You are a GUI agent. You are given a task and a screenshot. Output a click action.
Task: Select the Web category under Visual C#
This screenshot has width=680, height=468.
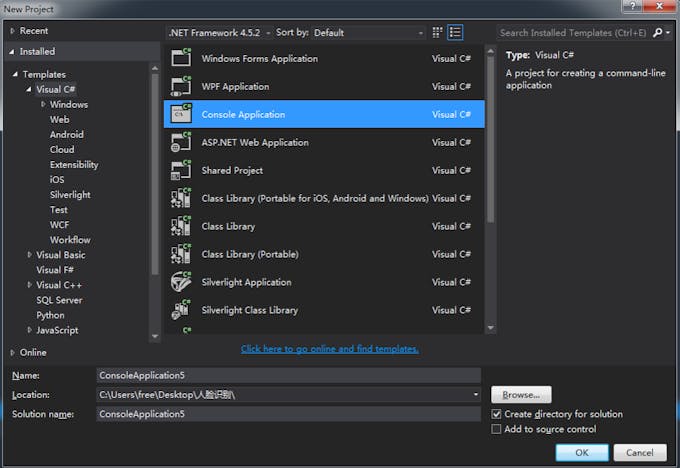coord(60,119)
